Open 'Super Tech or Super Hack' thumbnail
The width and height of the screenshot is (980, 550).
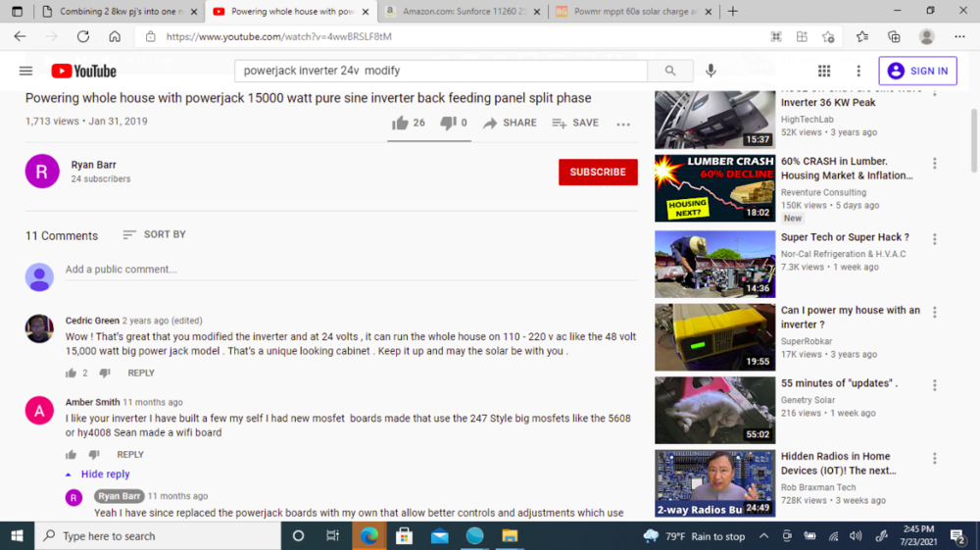[x=715, y=265]
